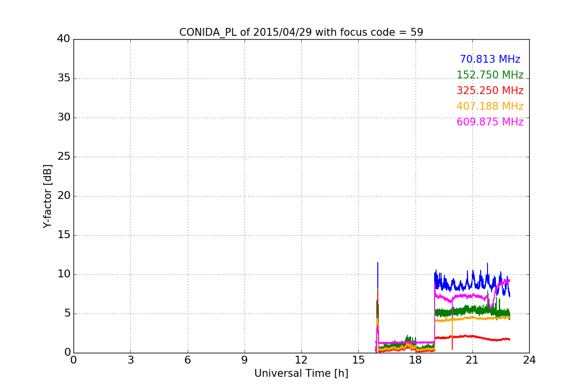Click the y-axis tick label 40
The width and height of the screenshot is (588, 392).
click(64, 39)
